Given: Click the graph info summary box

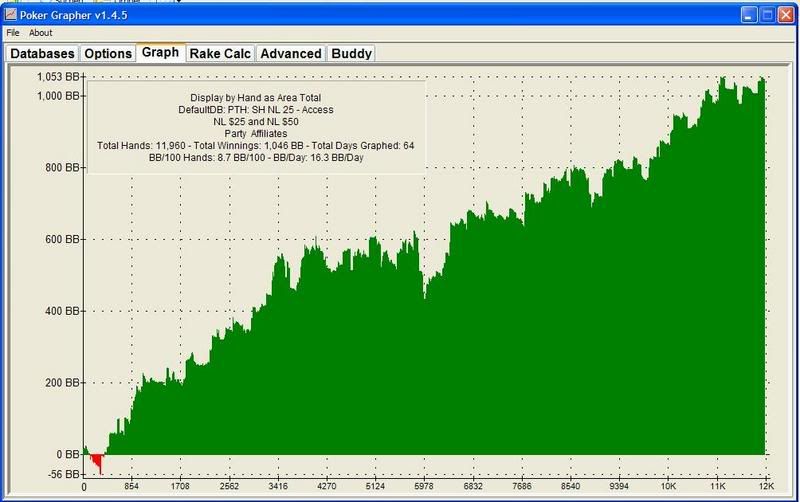Looking at the screenshot, I should 256,128.
